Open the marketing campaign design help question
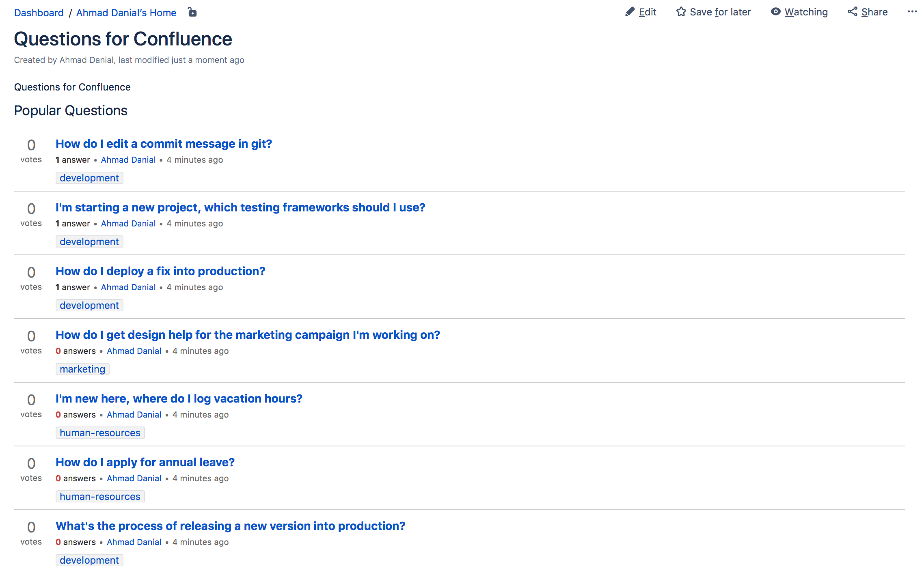The height and width of the screenshot is (573, 924). pos(248,335)
